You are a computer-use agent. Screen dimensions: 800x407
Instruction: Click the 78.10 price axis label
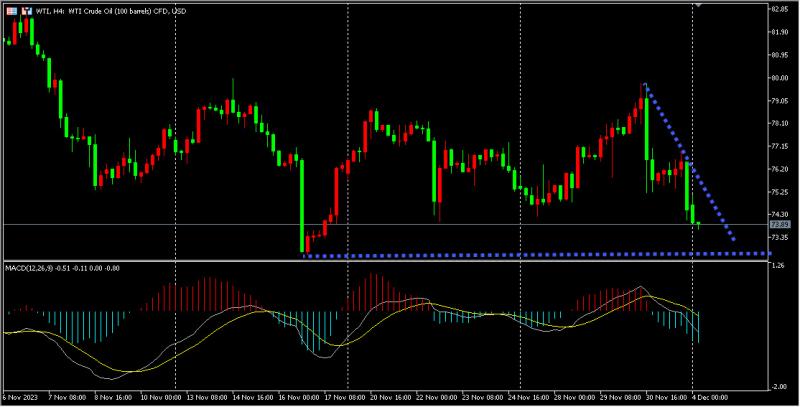click(x=780, y=123)
